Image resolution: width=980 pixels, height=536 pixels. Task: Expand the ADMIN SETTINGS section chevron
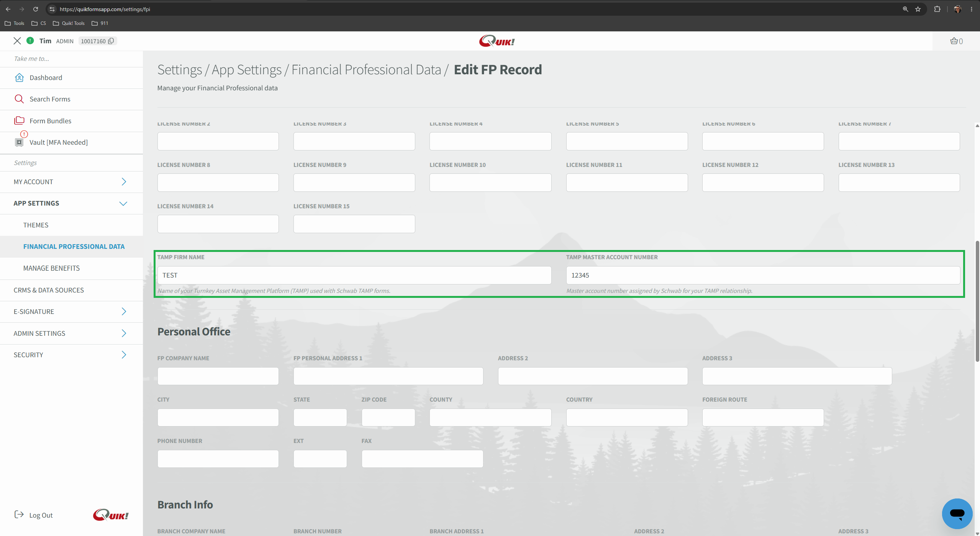click(124, 333)
